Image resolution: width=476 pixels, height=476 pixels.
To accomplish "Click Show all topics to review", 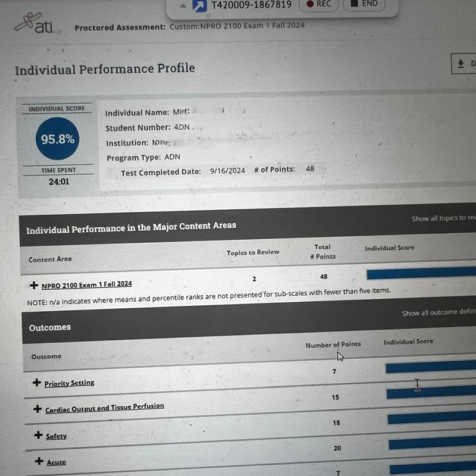I will pos(443,218).
